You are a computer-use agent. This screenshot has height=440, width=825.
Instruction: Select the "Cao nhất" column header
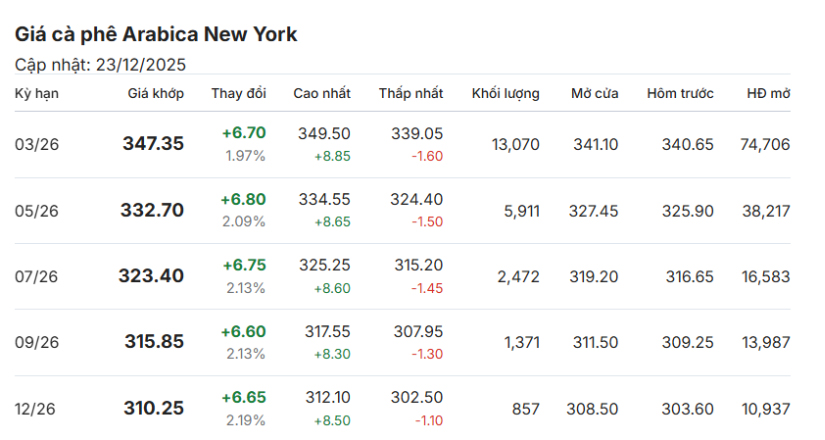pos(322,94)
